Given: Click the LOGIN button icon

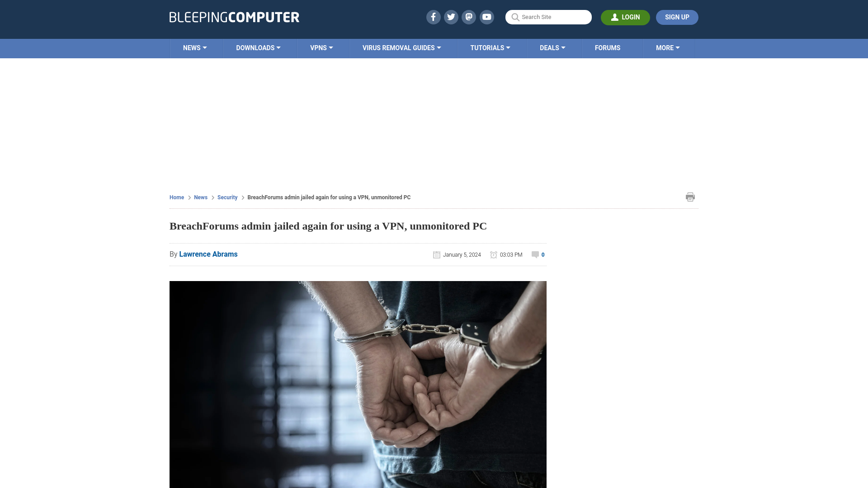Looking at the screenshot, I should 615,17.
